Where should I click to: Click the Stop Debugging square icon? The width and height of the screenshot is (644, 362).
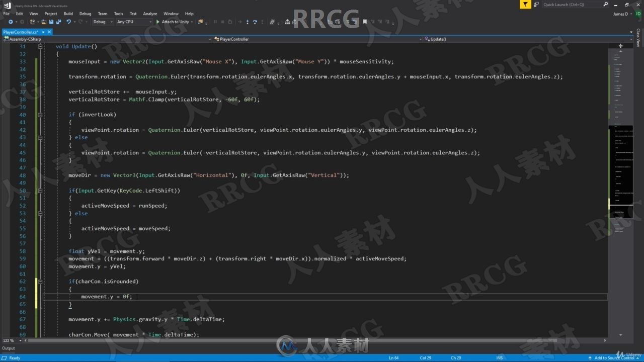pyautogui.click(x=222, y=22)
